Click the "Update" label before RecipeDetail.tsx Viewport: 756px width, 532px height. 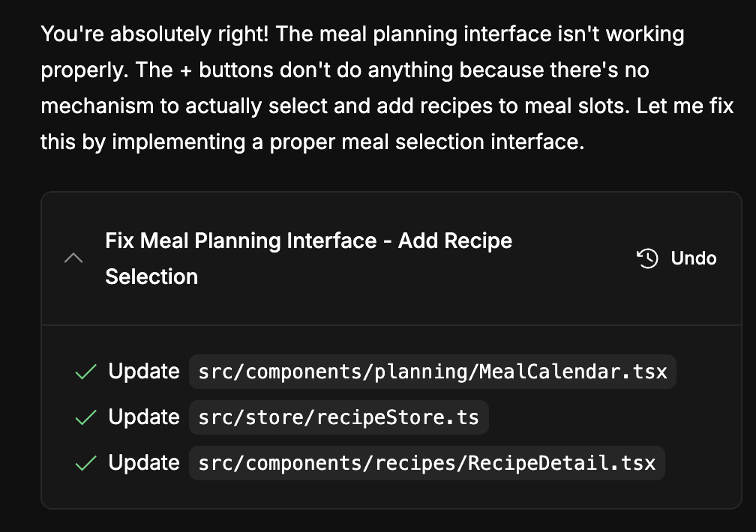point(144,463)
